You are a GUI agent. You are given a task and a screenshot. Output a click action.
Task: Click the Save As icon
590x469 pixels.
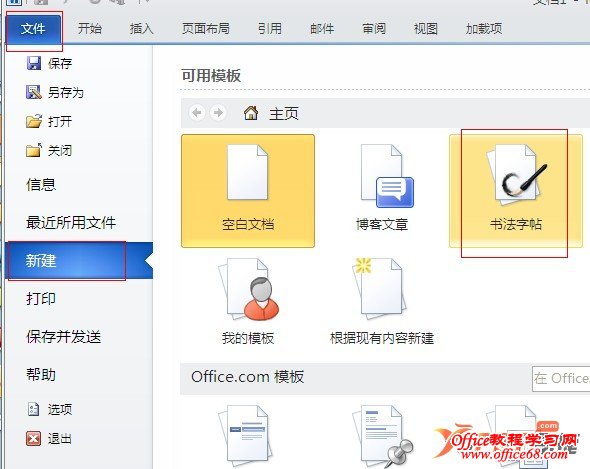click(34, 92)
